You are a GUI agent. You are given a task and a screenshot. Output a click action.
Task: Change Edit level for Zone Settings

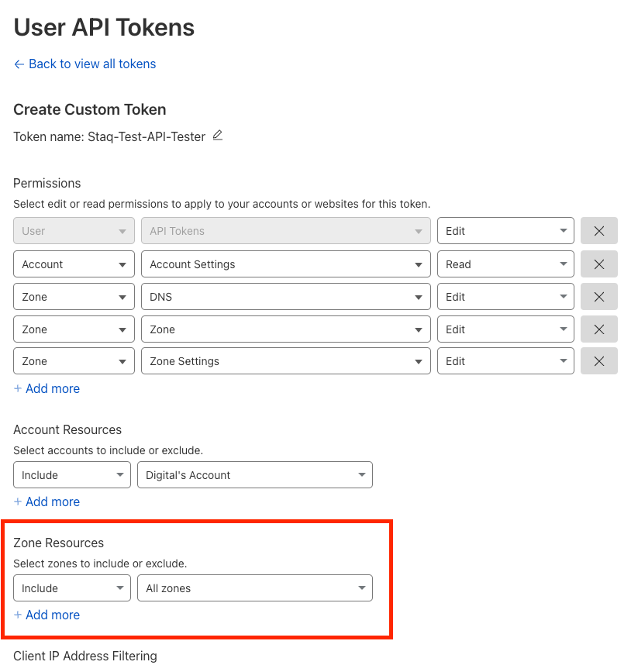point(505,361)
